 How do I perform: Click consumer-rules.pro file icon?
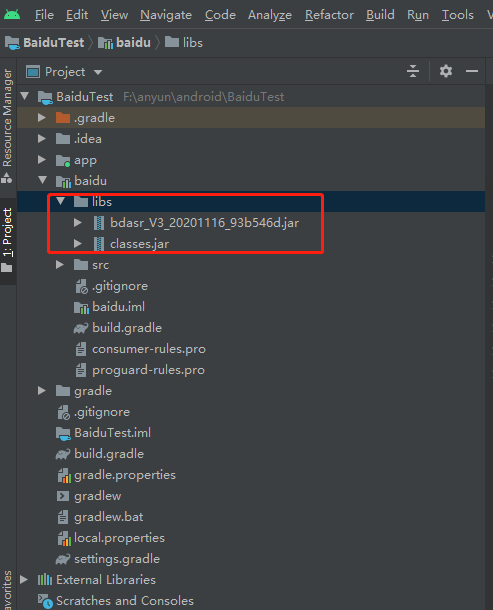[x=81, y=349]
